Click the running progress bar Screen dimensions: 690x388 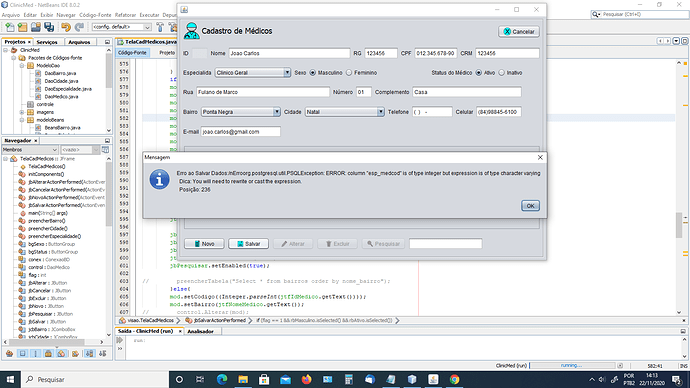[x=572, y=366]
